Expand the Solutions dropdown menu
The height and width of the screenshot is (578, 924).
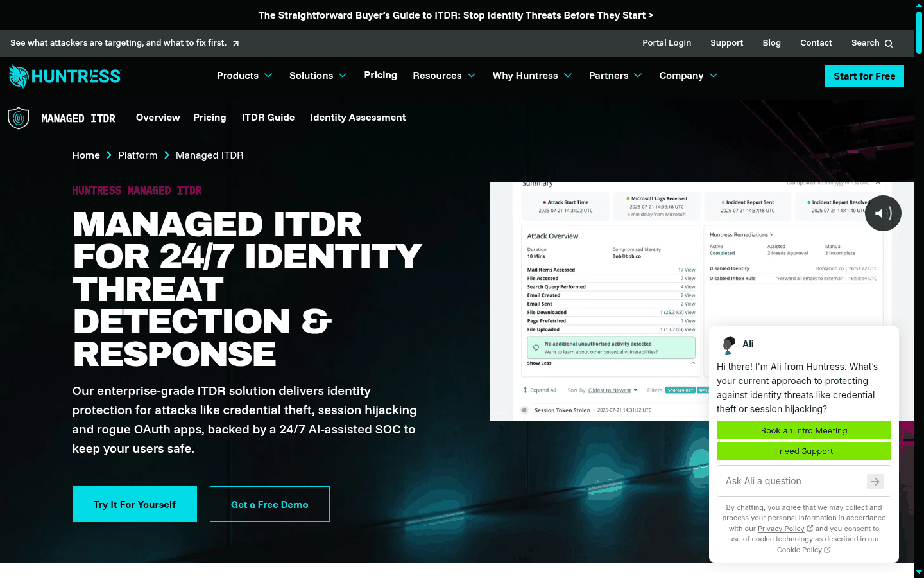(x=318, y=76)
